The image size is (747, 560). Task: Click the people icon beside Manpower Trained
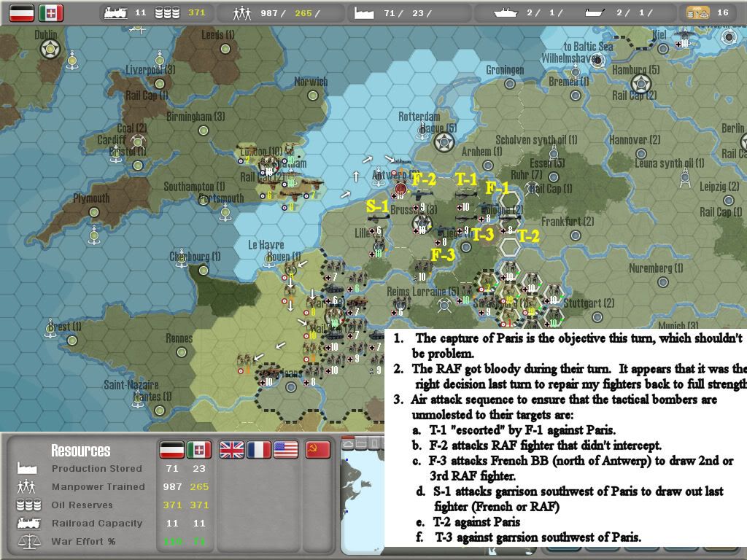26,486
